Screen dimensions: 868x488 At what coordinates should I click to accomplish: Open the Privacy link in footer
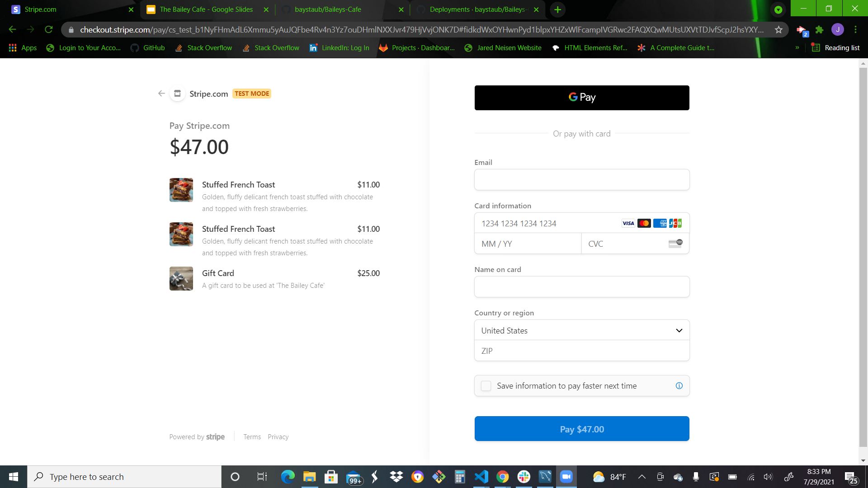pos(278,437)
